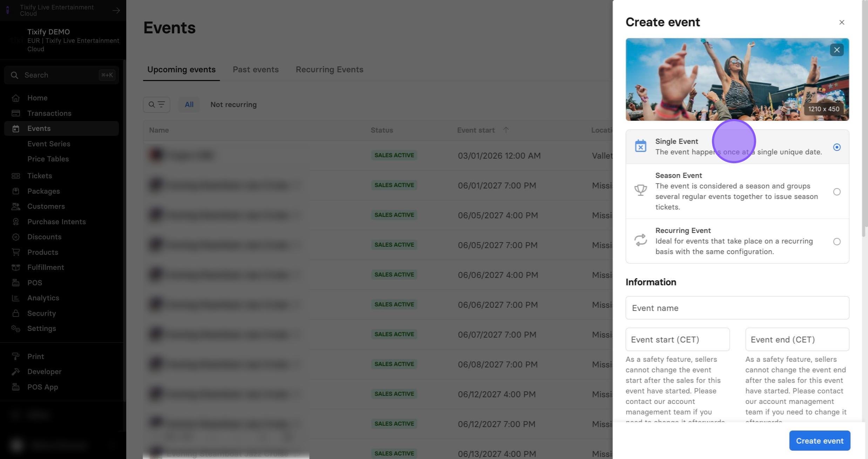Remove the uploaded event banner image
This screenshot has height=459, width=868.
pos(836,50)
